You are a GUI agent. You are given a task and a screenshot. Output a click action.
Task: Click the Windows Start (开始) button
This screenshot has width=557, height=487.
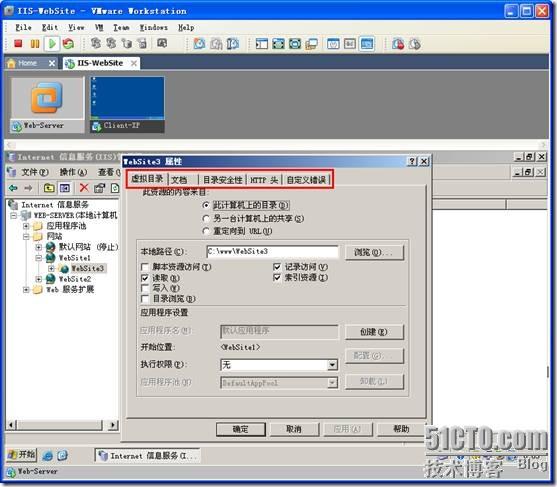coord(22,455)
